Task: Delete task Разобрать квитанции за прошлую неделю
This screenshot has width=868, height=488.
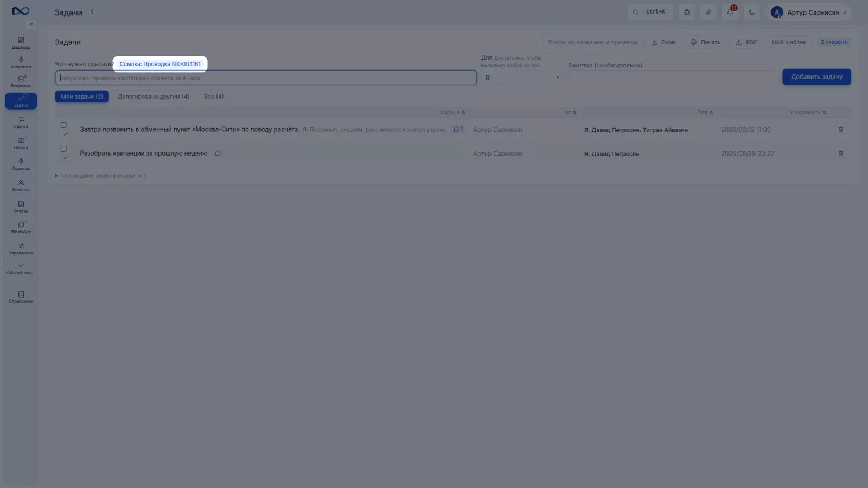Action: pos(841,153)
